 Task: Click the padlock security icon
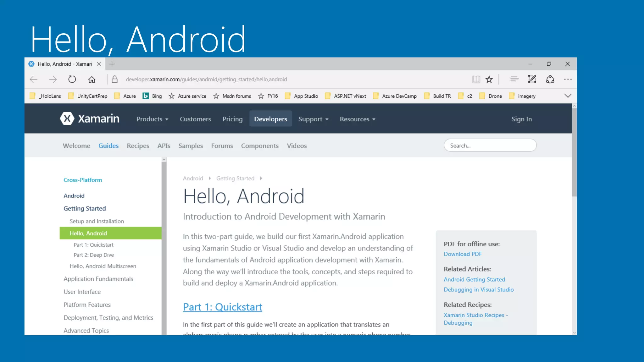pos(115,79)
